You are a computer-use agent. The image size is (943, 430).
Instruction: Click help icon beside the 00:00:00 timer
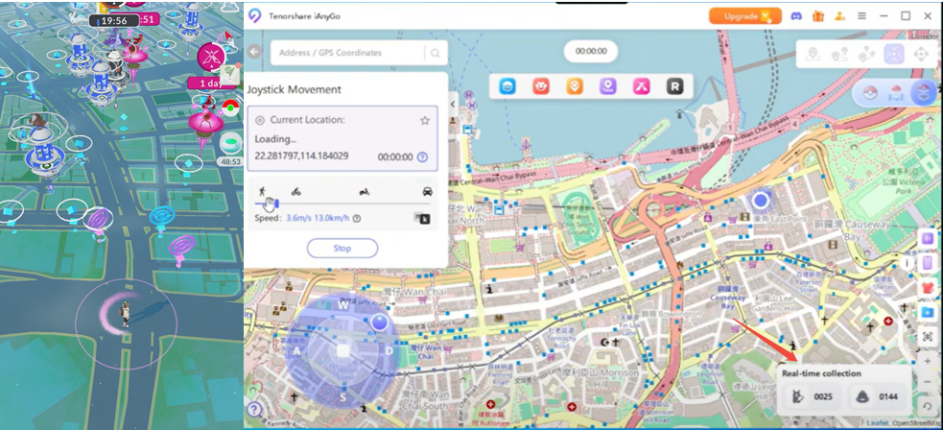[x=422, y=157]
